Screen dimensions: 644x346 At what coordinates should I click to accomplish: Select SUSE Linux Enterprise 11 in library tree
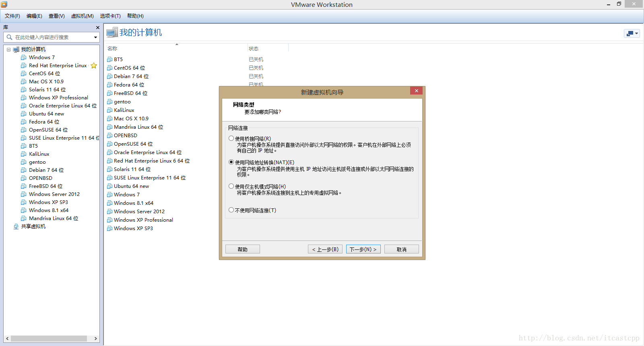pos(64,138)
